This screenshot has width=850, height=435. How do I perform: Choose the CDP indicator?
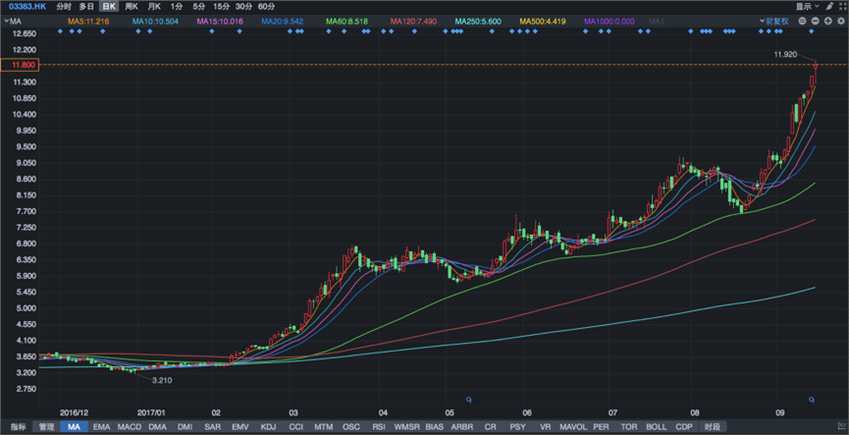point(684,427)
